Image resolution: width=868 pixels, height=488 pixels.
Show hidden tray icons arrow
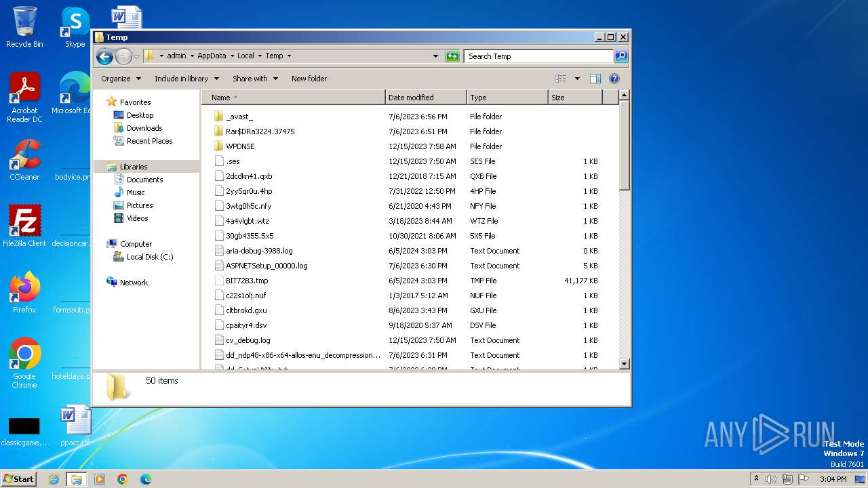(756, 479)
